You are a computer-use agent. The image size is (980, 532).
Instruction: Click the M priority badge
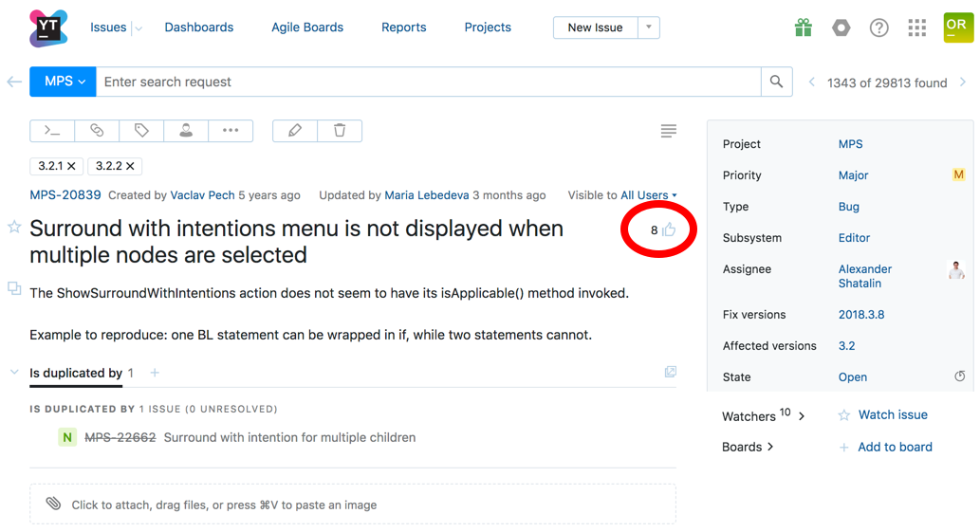point(958,174)
